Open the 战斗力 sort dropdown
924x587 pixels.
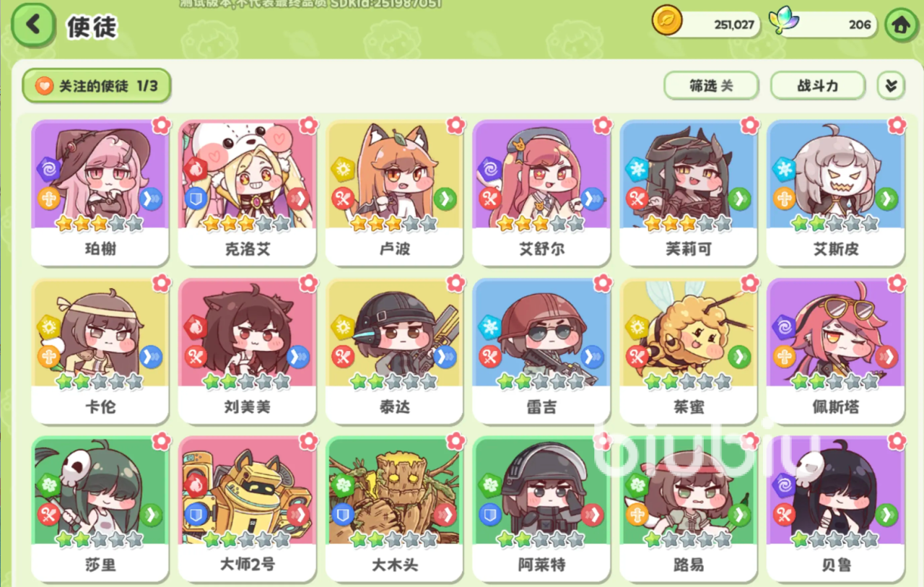click(818, 86)
